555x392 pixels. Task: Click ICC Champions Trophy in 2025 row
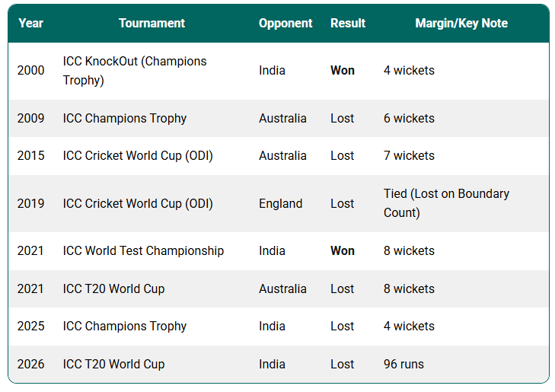125,327
